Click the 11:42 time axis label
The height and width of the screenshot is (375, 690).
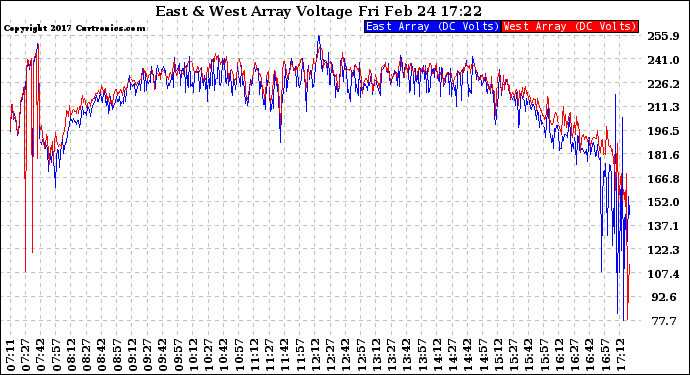point(284,355)
